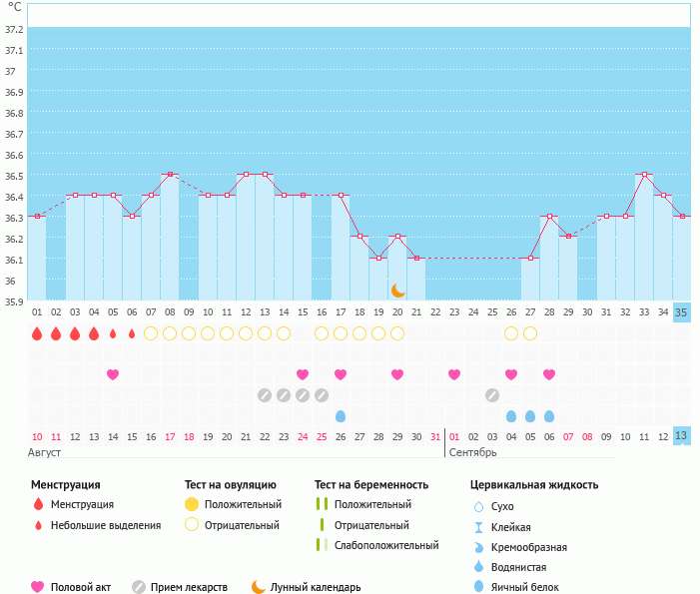Click the medication icon on cycle day 25

pos(492,395)
